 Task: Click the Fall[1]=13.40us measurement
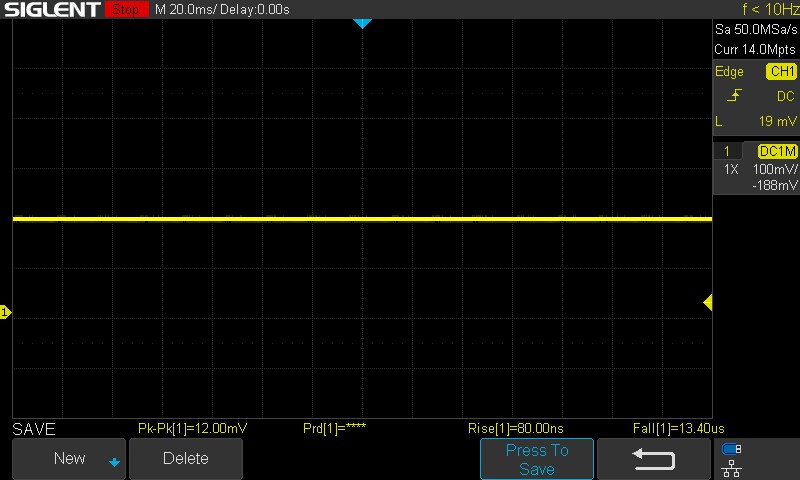(678, 428)
